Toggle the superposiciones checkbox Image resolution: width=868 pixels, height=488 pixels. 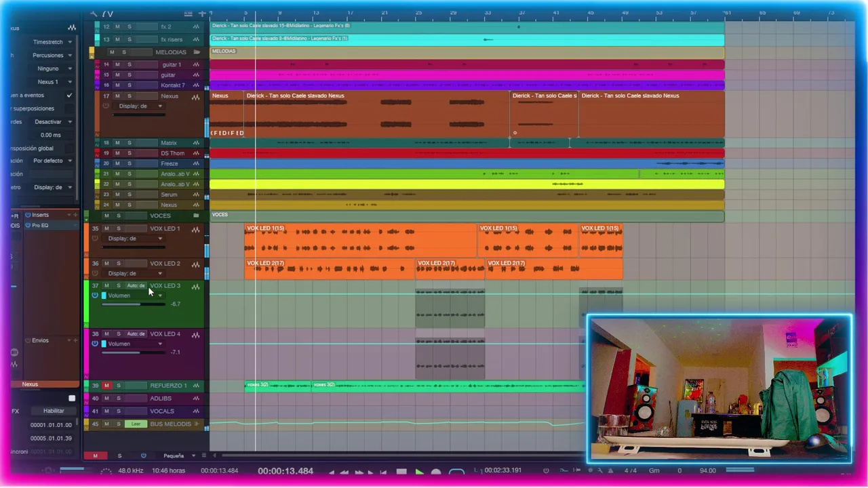69,108
